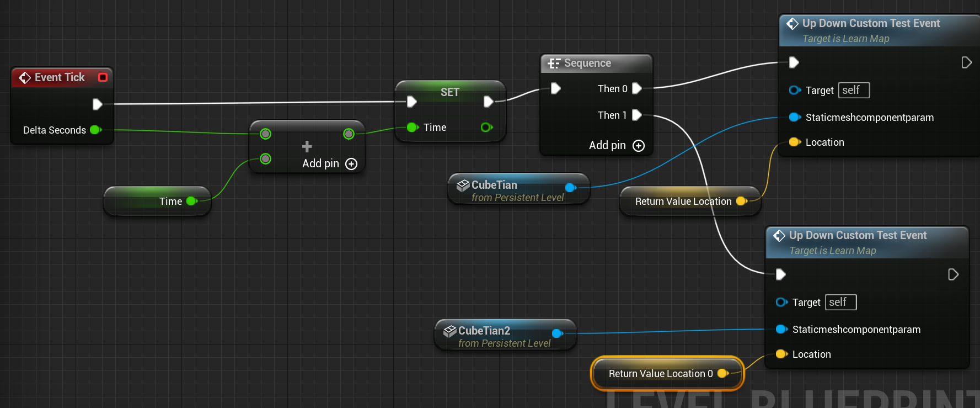Viewport: 980px width, 408px height.
Task: Click the CubeTian reference's blue output pin
Action: 571,188
